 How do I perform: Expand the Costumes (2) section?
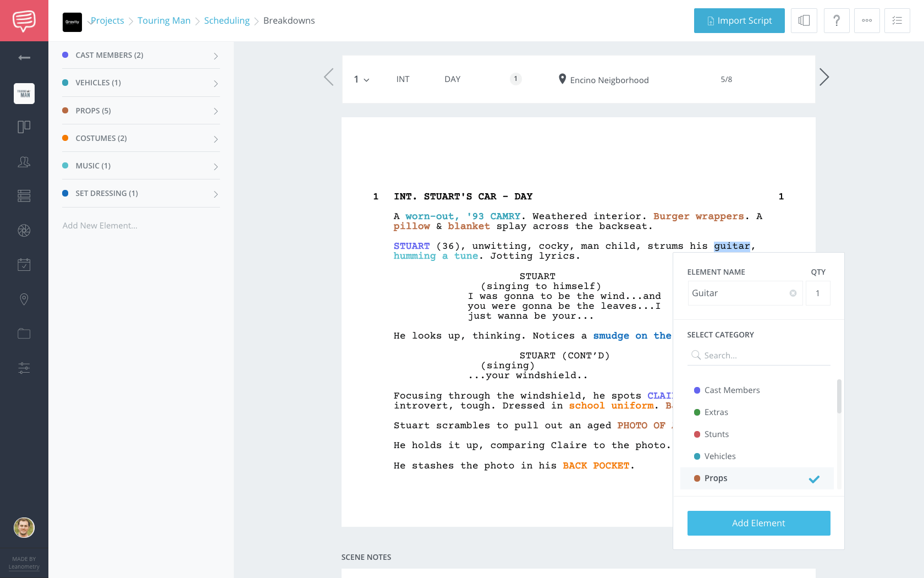point(141,138)
